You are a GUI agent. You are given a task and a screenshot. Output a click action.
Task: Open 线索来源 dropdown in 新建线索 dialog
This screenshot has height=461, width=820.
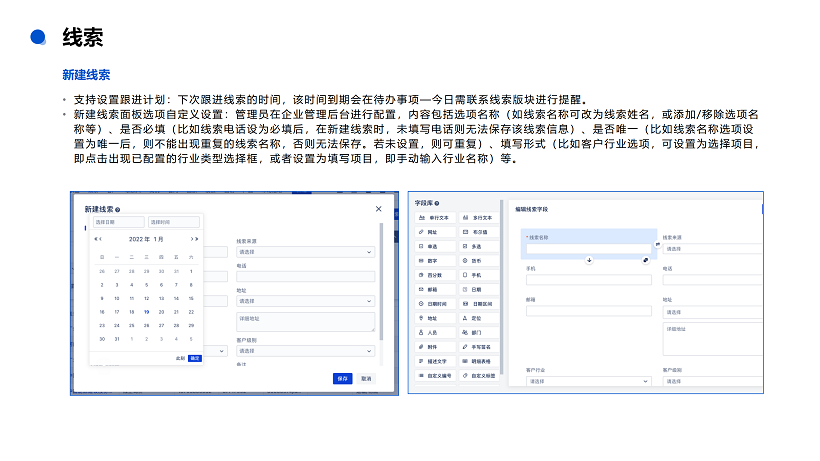[x=305, y=252]
